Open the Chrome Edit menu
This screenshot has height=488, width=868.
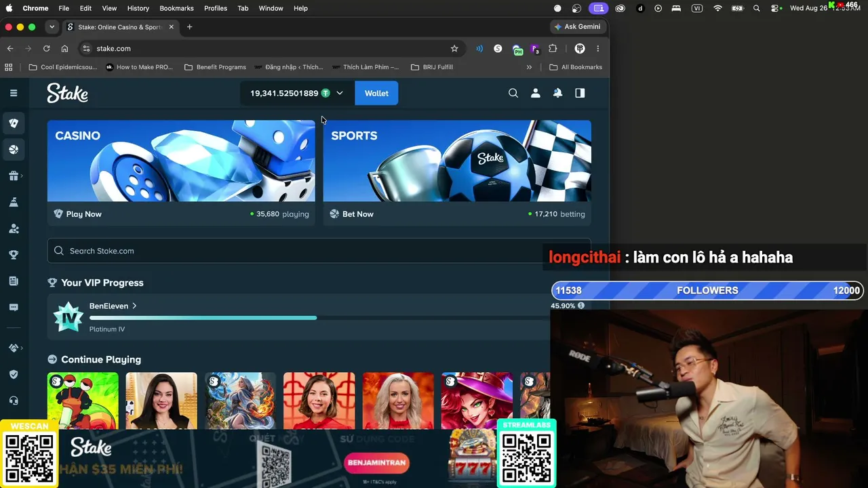[85, 8]
